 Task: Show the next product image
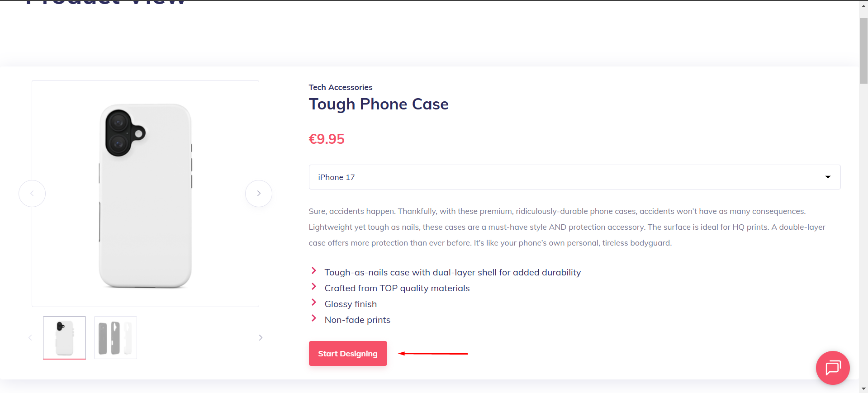[259, 194]
